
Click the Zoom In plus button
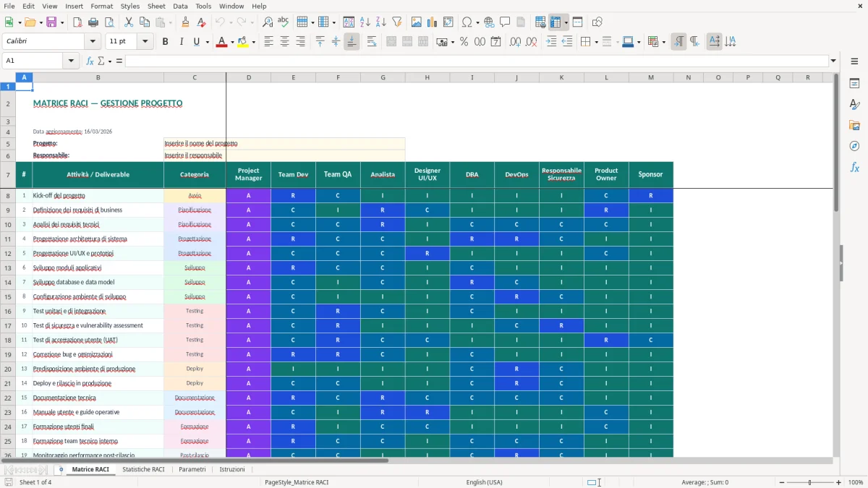pos(839,482)
